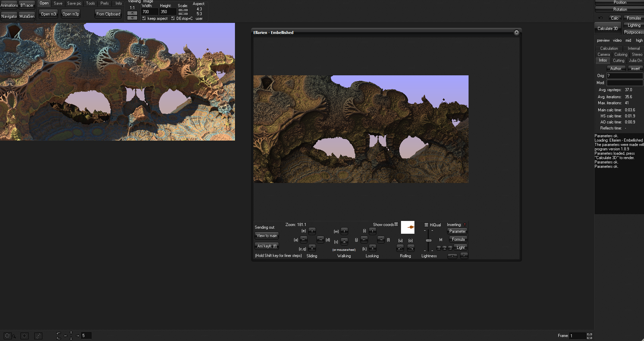Image resolution: width=644 pixels, height=341 pixels.
Task: Expand the navigator panel down arrow
Action: pyautogui.click(x=452, y=256)
